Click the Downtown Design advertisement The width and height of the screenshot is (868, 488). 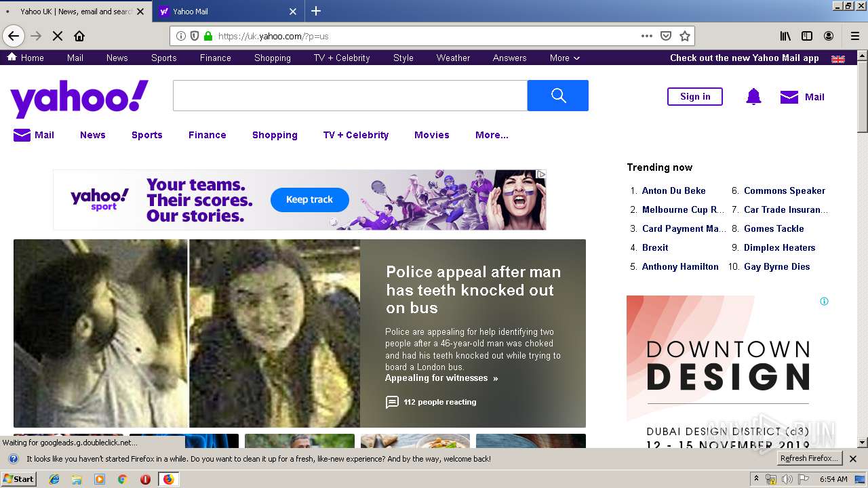pyautogui.click(x=728, y=371)
